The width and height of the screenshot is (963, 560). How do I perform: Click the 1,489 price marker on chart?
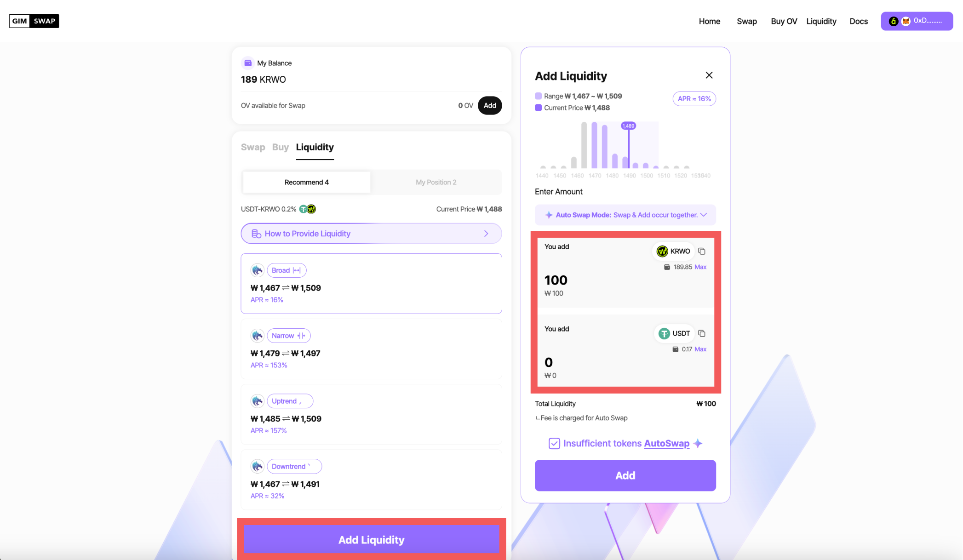628,126
